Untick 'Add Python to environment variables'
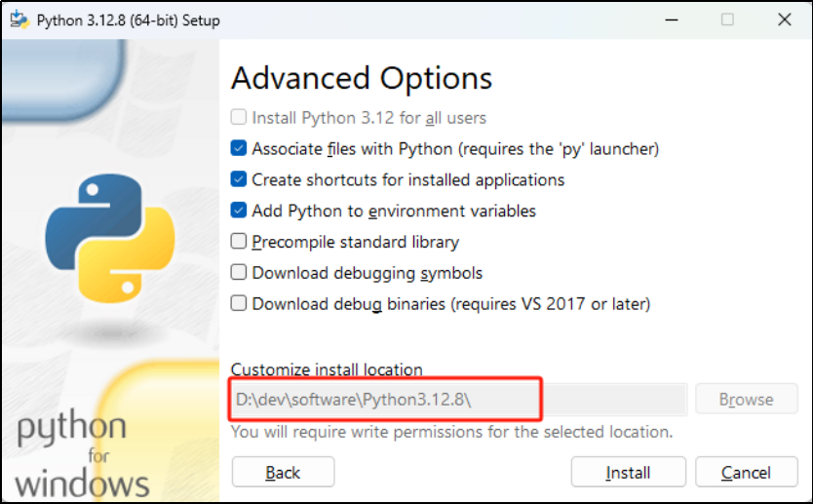813x504 pixels. point(239,211)
